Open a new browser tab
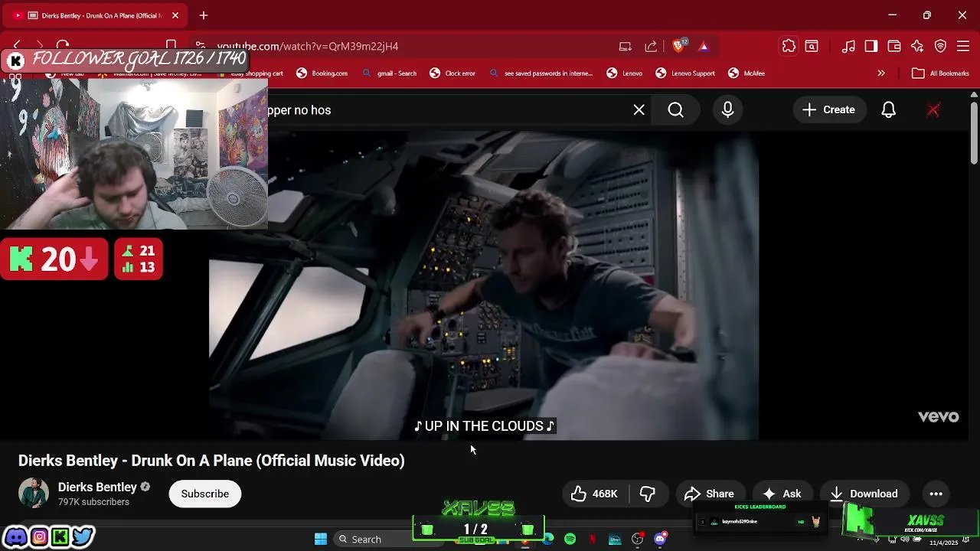Screen dimensions: 980x551 point(204,15)
